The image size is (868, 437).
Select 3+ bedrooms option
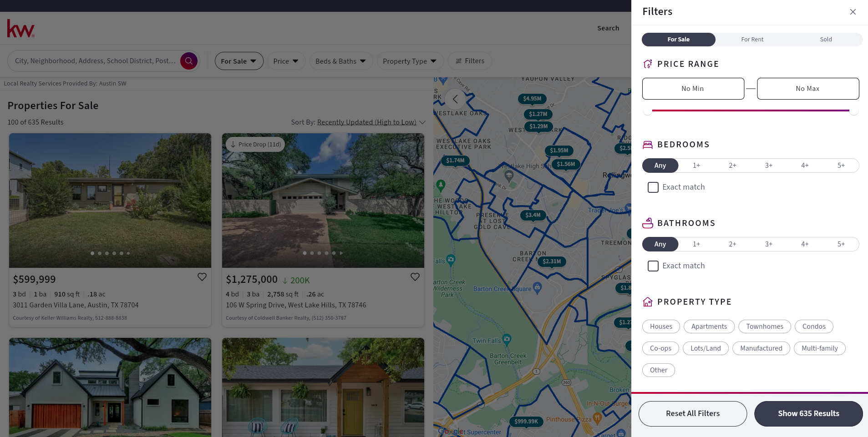tap(769, 166)
